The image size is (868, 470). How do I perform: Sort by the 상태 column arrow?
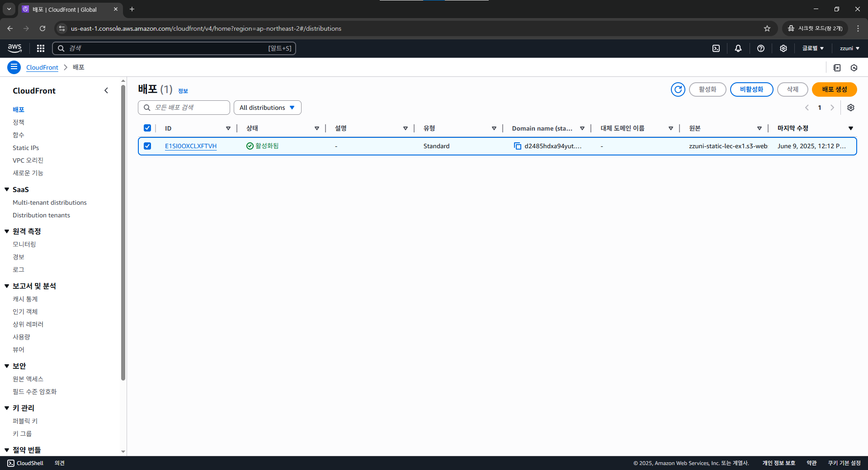[x=317, y=128]
